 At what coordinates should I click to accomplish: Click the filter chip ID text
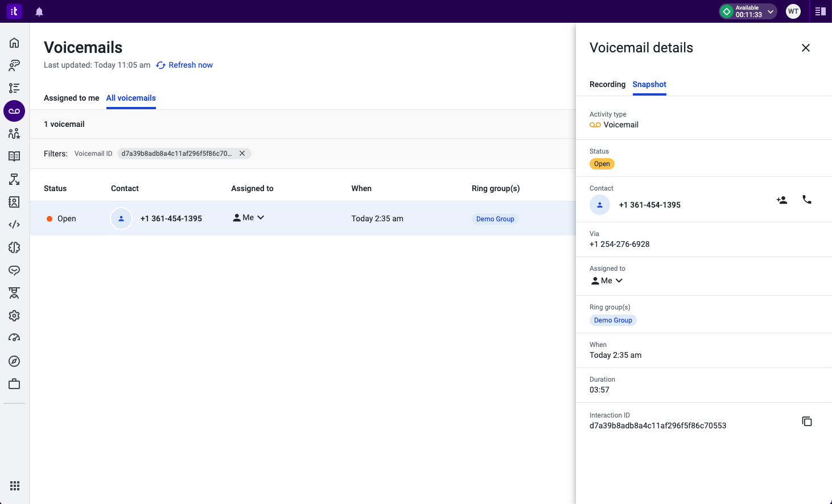click(176, 154)
